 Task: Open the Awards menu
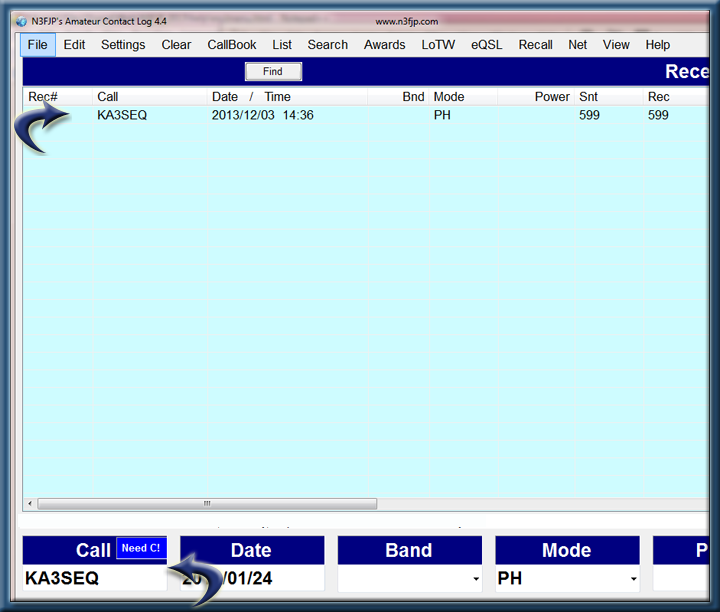coord(384,45)
